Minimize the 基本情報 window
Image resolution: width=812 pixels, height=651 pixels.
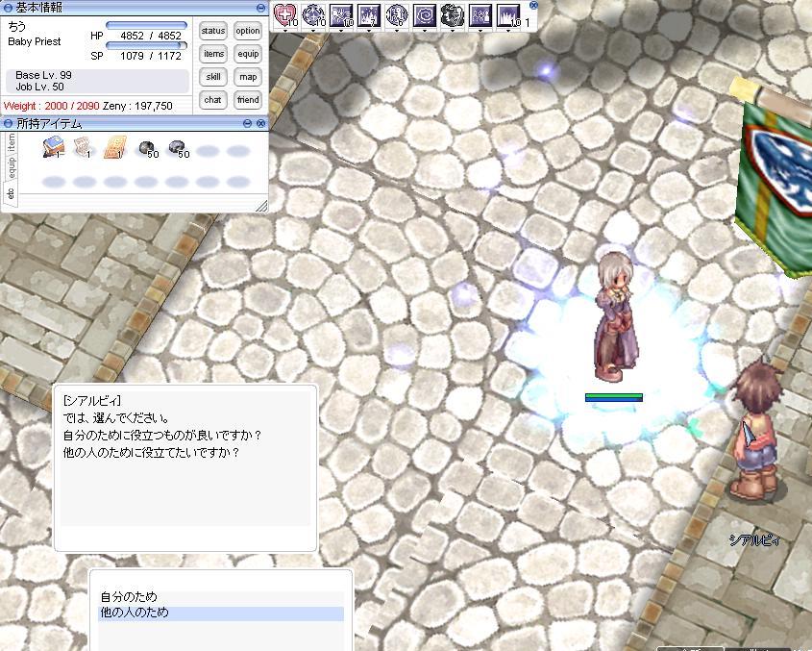click(261, 8)
